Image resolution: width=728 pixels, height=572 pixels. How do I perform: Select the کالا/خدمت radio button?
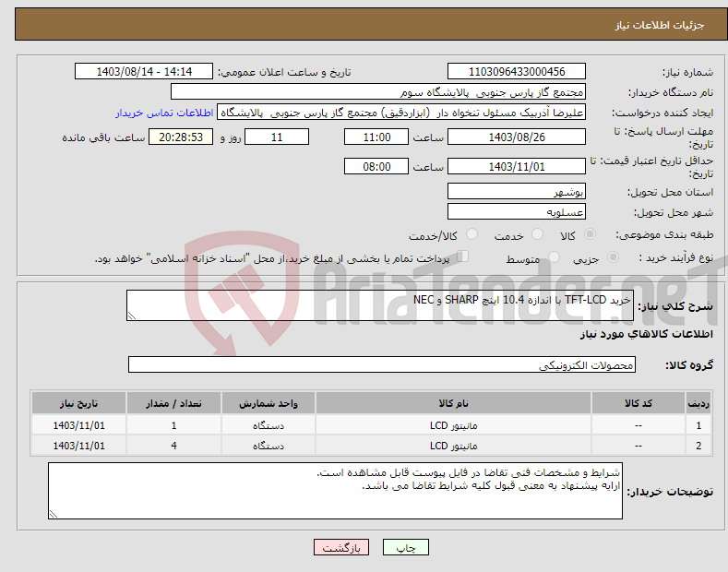(471, 234)
